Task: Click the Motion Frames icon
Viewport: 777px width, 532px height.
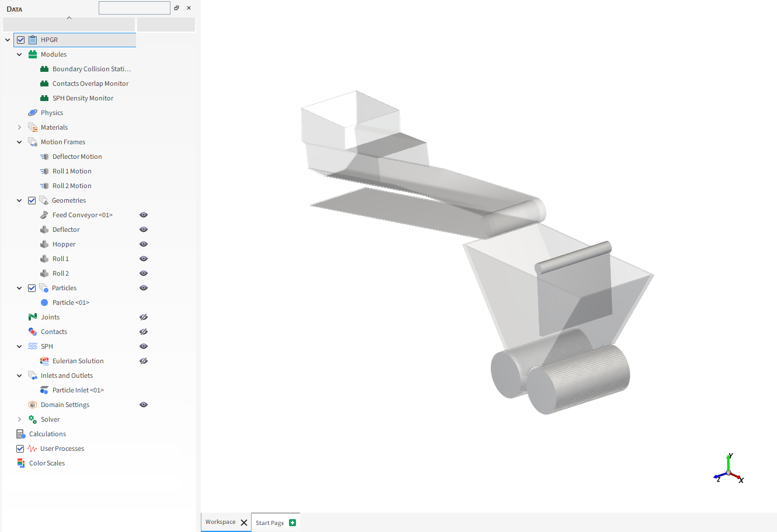Action: tap(33, 142)
